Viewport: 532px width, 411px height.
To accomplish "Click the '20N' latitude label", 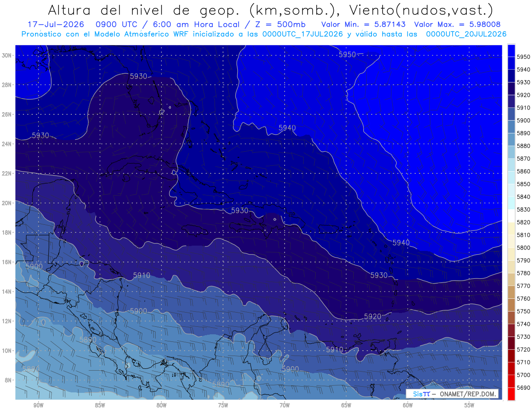I will (x=7, y=203).
